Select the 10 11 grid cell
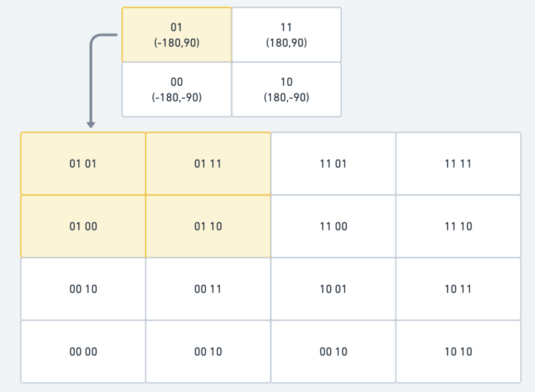This screenshot has width=535, height=392. click(x=458, y=289)
